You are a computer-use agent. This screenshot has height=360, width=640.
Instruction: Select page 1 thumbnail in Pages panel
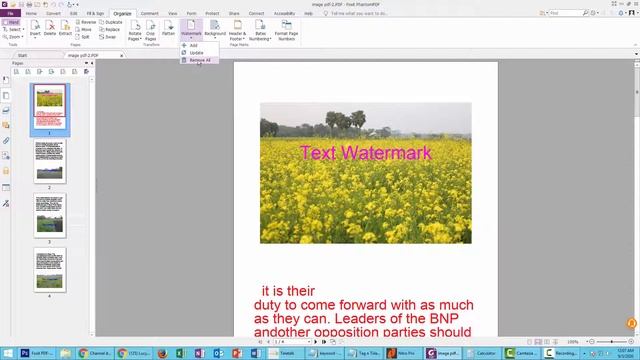[50, 107]
